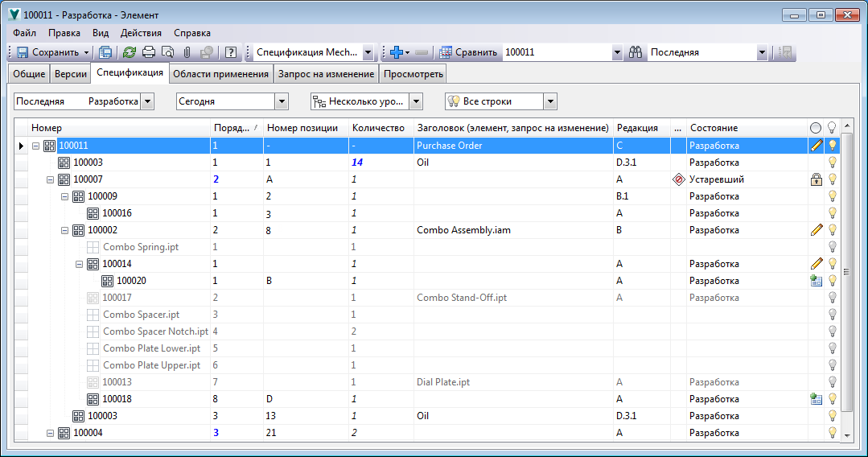Select the Combo Assembly.iam title cell
The image size is (868, 457).
(513, 230)
